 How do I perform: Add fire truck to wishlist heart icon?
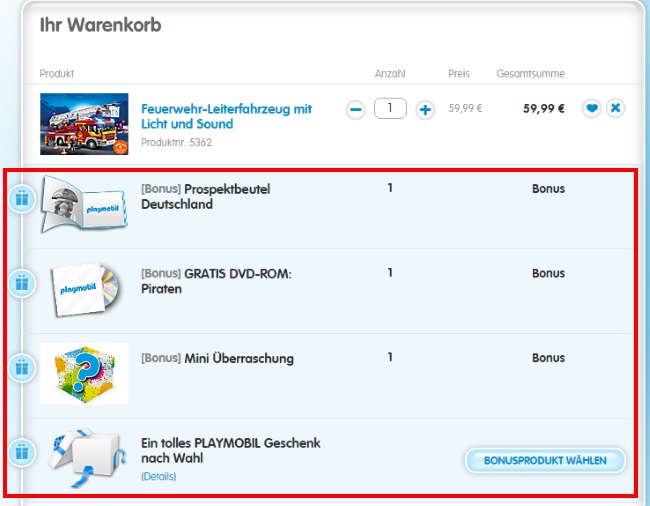(592, 108)
